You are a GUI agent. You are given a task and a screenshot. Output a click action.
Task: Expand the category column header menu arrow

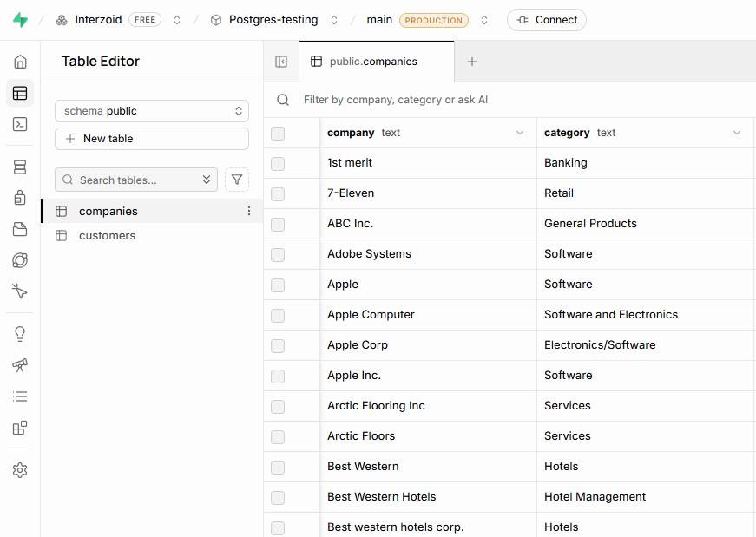(737, 133)
